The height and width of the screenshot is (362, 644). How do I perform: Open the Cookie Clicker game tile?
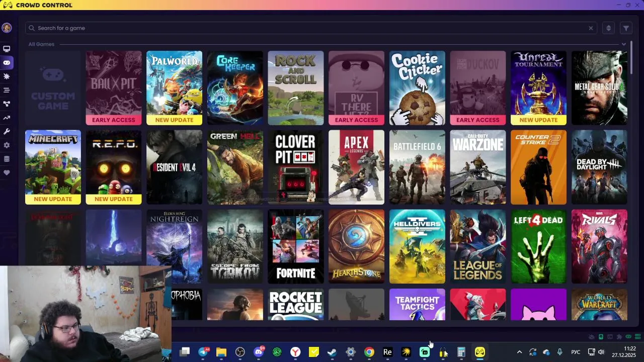[417, 88]
